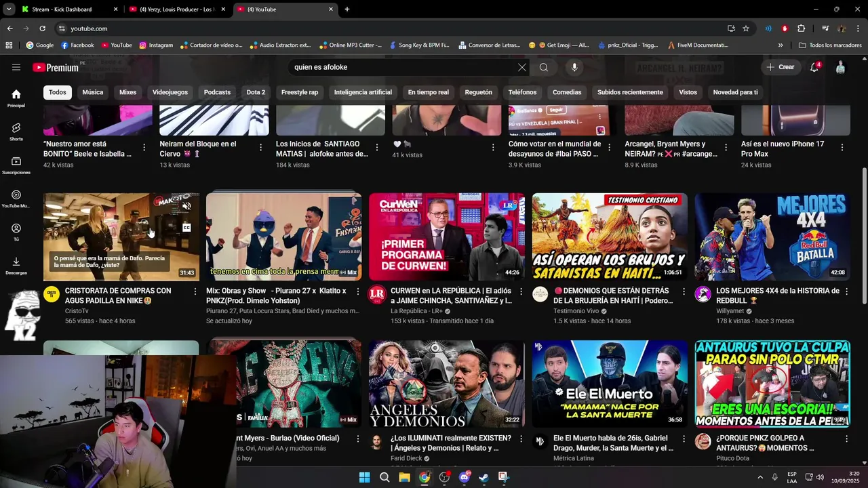This screenshot has width=868, height=488.
Task: Open YouTube Music in the sidebar
Action: pyautogui.click(x=16, y=199)
